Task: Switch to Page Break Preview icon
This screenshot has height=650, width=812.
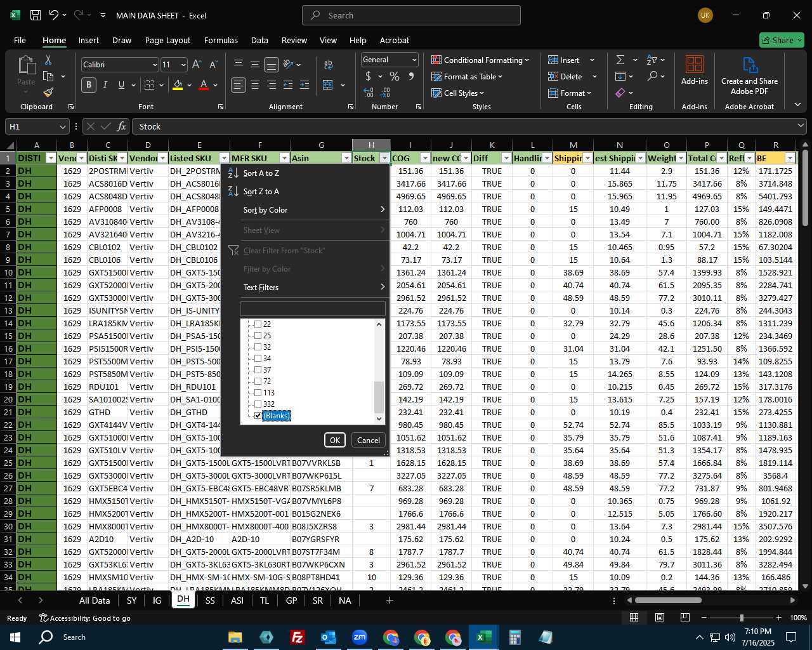Action: 685,618
